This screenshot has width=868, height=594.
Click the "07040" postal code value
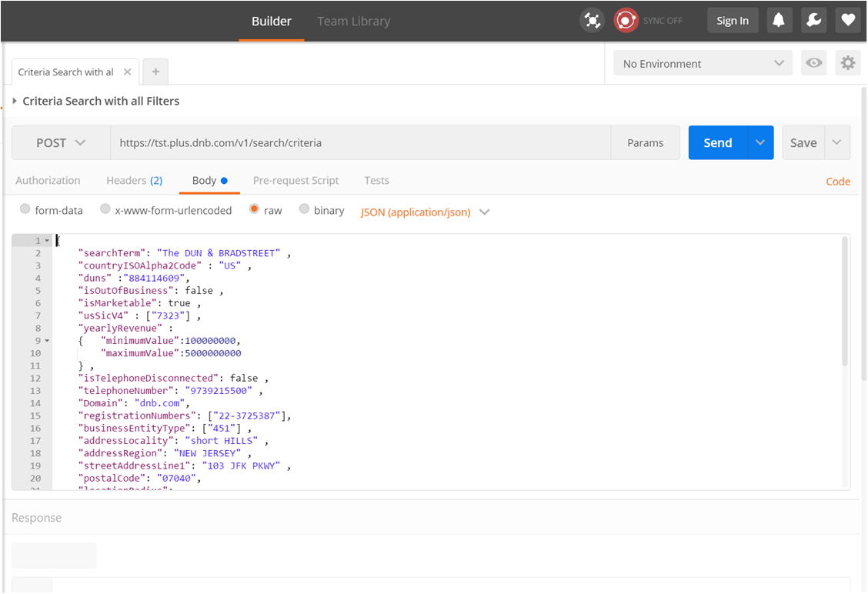tap(176, 479)
